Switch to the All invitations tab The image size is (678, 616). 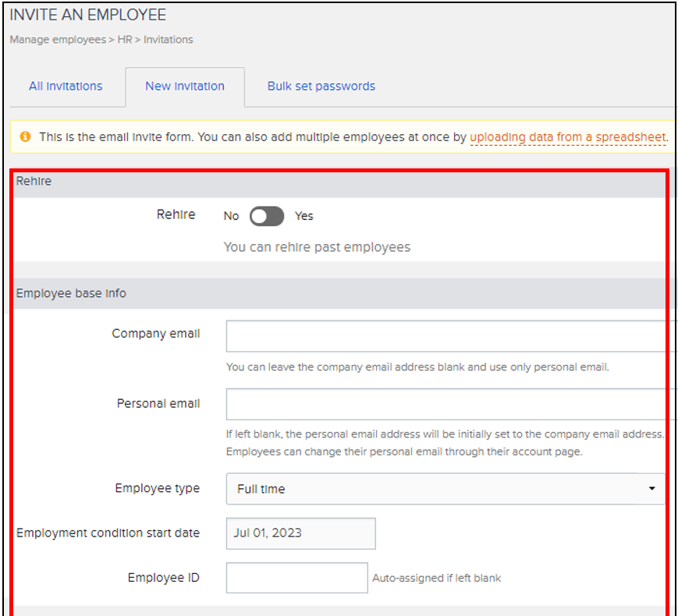pos(66,87)
